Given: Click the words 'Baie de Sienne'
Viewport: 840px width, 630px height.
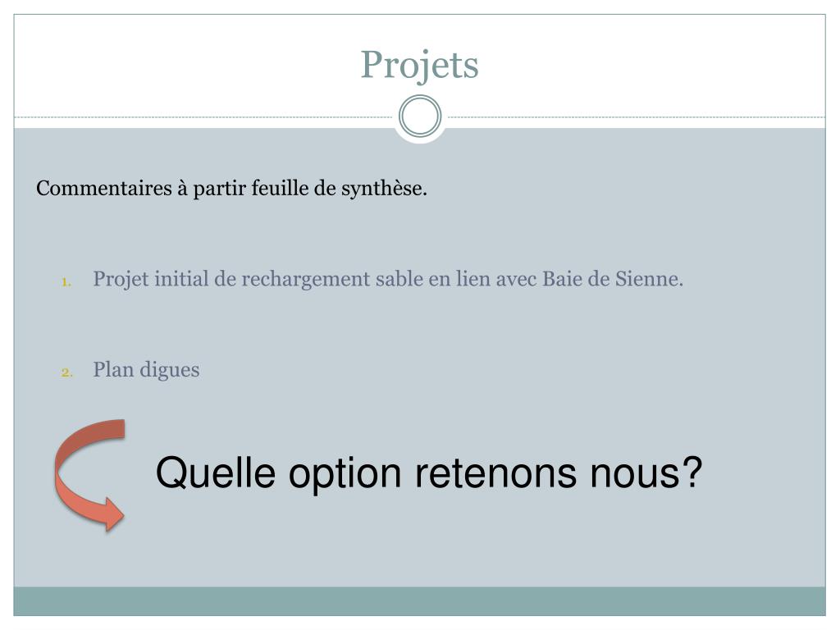Looking at the screenshot, I should point(613,279).
